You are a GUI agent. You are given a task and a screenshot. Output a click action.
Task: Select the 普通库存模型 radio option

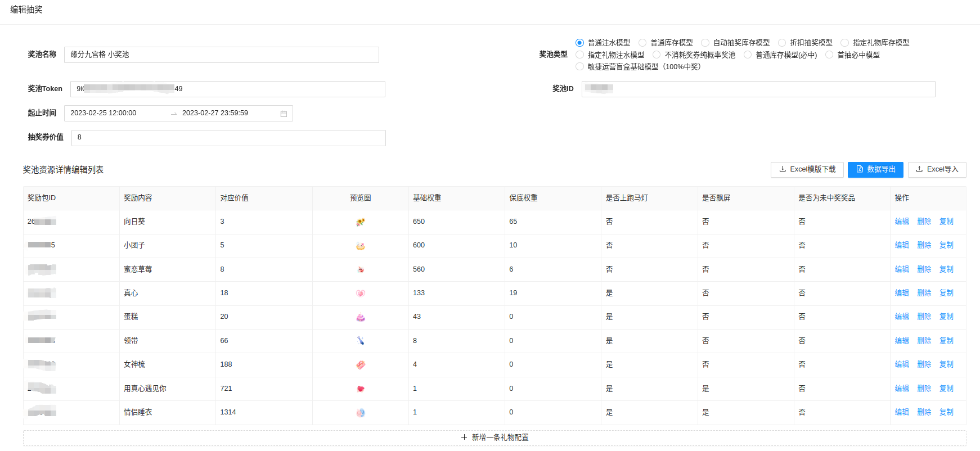coord(642,43)
